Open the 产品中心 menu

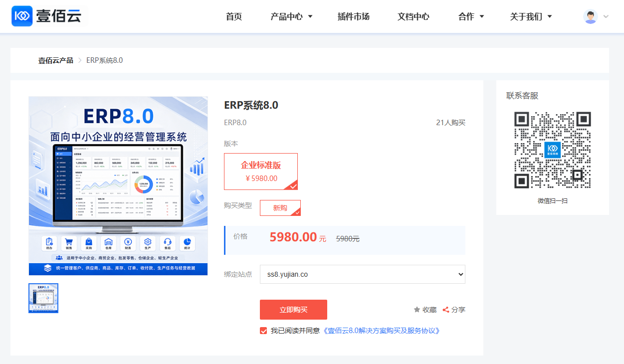(x=286, y=16)
